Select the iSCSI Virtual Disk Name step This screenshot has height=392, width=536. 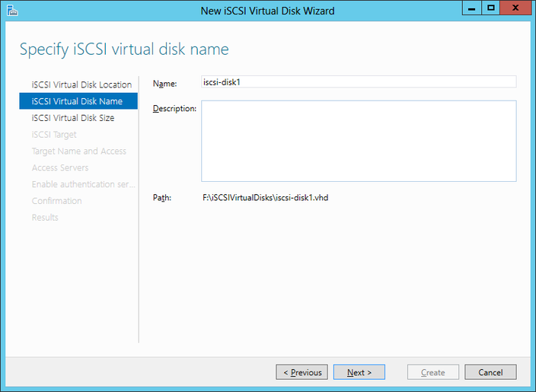pyautogui.click(x=77, y=101)
